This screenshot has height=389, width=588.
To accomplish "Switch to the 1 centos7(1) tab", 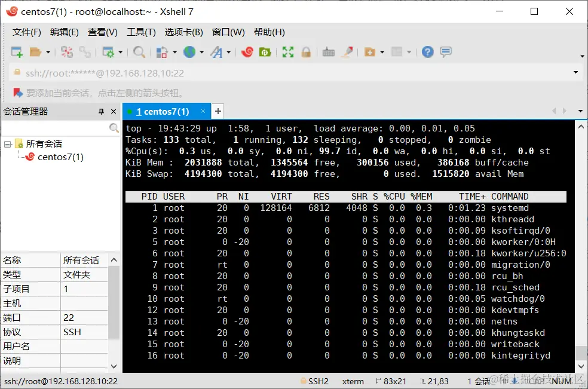I will click(x=163, y=111).
